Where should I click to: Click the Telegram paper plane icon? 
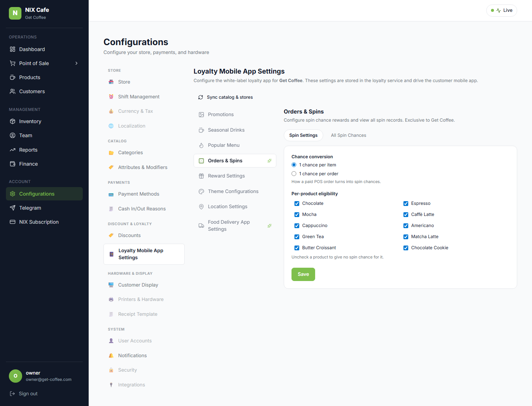13,208
